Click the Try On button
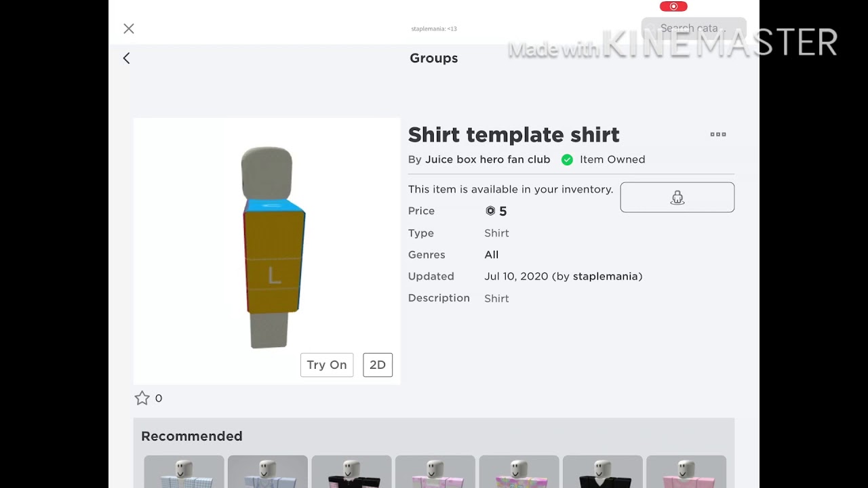868x488 pixels. click(x=327, y=365)
